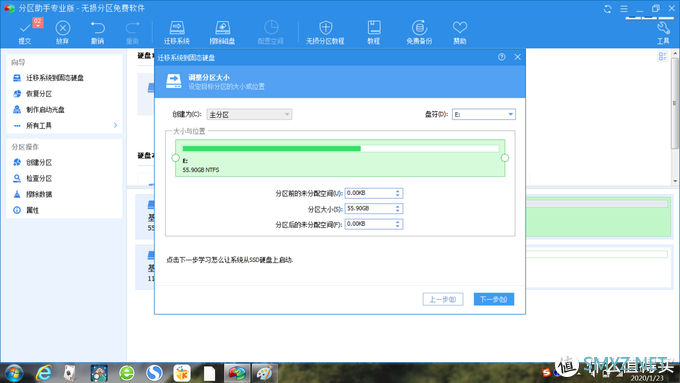Click the 上一步 (Back) button

[x=443, y=299]
